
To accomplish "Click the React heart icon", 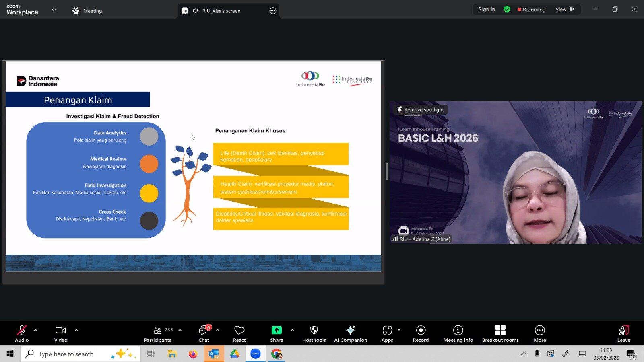I will coord(239,333).
